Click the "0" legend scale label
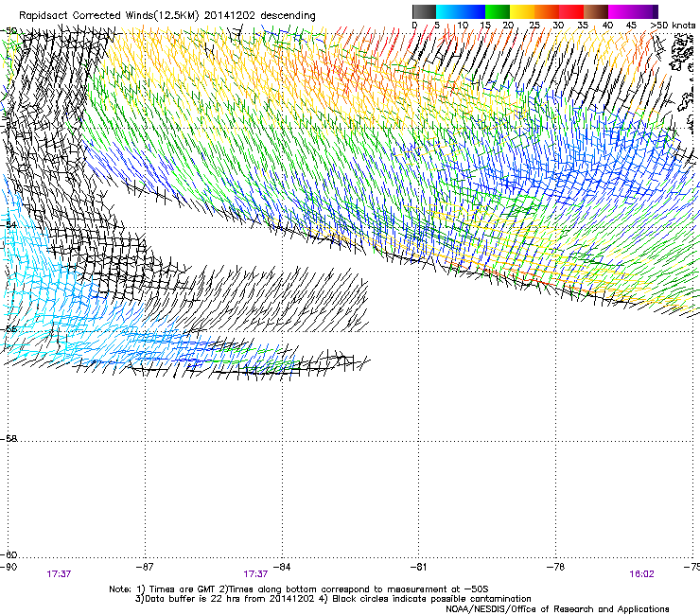The height and width of the screenshot is (615, 700). [414, 25]
